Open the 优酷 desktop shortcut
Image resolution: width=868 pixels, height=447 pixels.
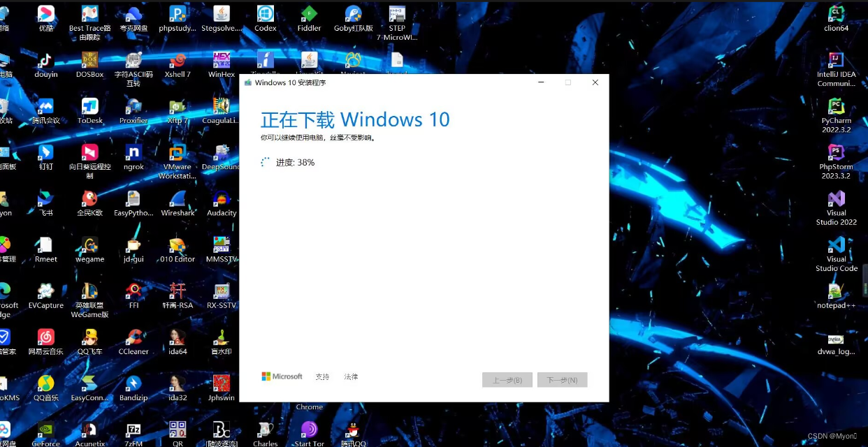46,19
